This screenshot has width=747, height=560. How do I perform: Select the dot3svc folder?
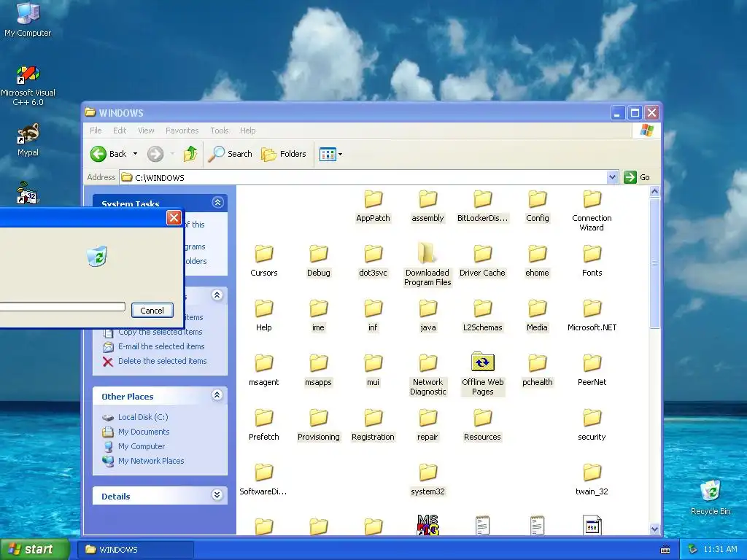pyautogui.click(x=373, y=261)
